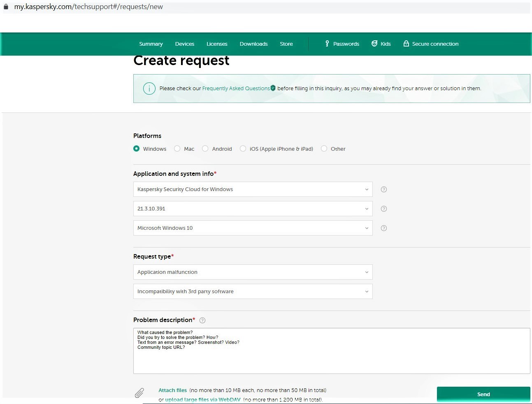Click the shield icon after Frequently Asked Questions
The width and height of the screenshot is (532, 404).
[x=273, y=88]
